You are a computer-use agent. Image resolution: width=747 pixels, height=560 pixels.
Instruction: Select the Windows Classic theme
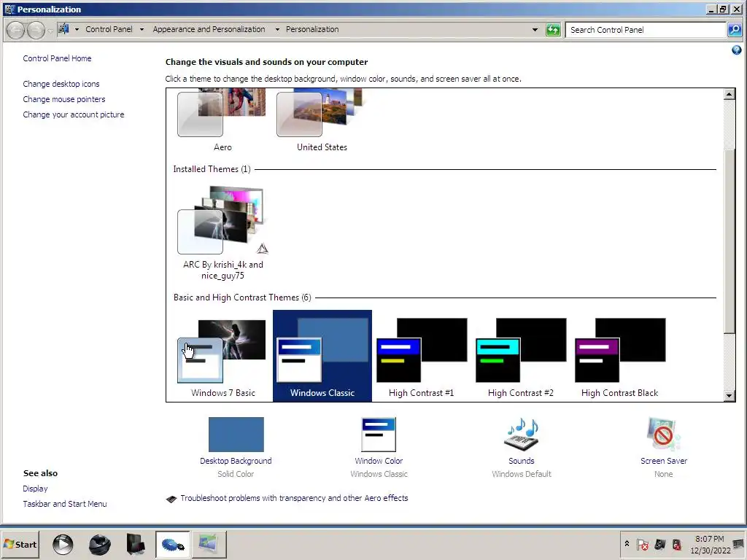point(322,356)
